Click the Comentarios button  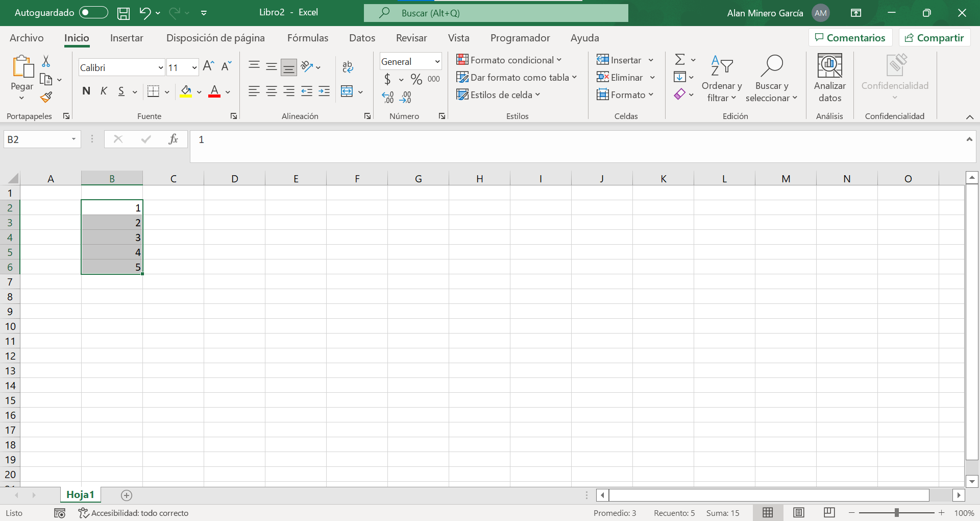click(x=850, y=38)
